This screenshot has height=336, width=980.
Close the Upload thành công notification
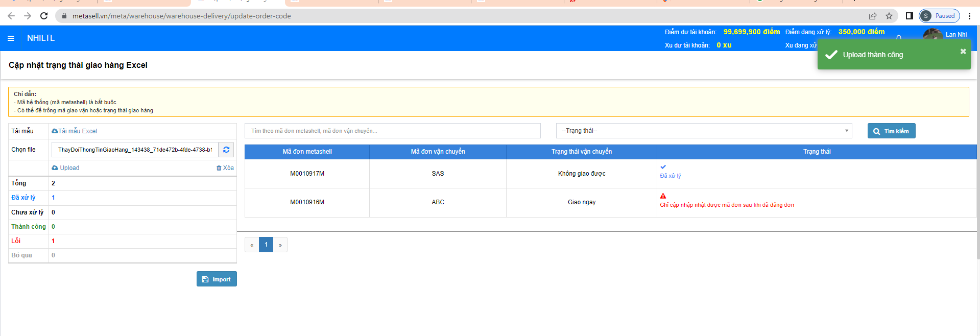(963, 52)
